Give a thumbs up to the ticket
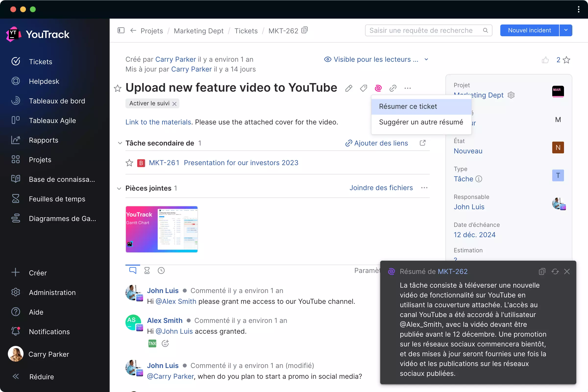The width and height of the screenshot is (588, 392). [x=545, y=60]
